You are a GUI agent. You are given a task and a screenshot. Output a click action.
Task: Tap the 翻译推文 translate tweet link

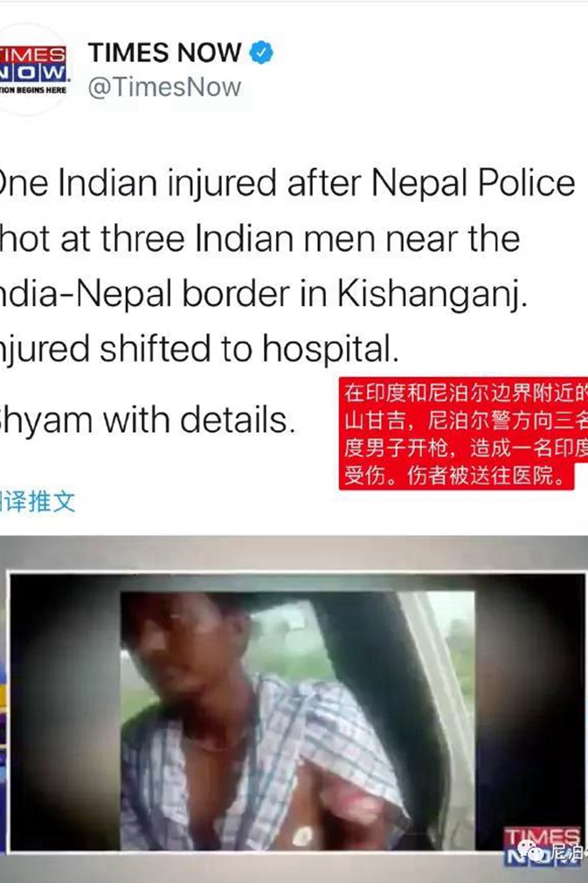(38, 501)
